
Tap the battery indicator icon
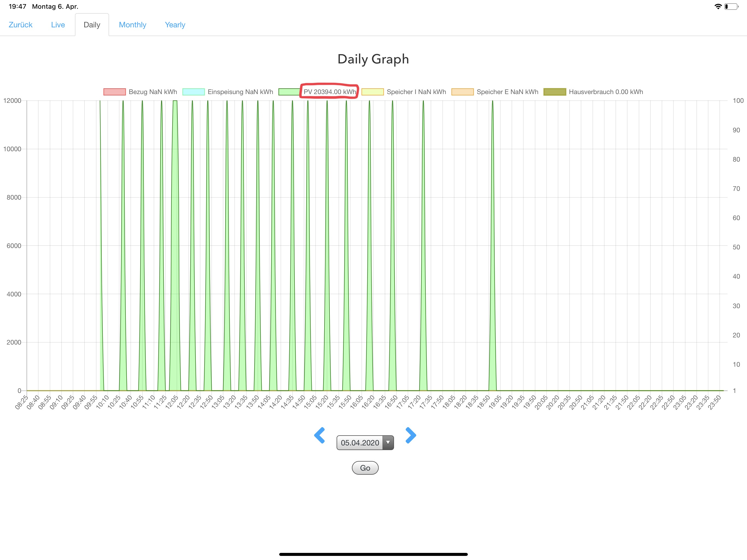(731, 6)
